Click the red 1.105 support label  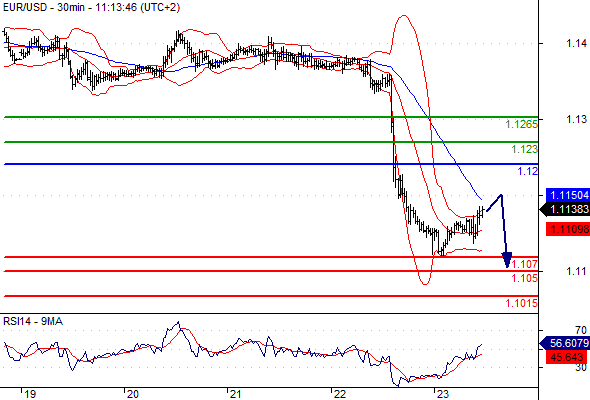(x=525, y=278)
